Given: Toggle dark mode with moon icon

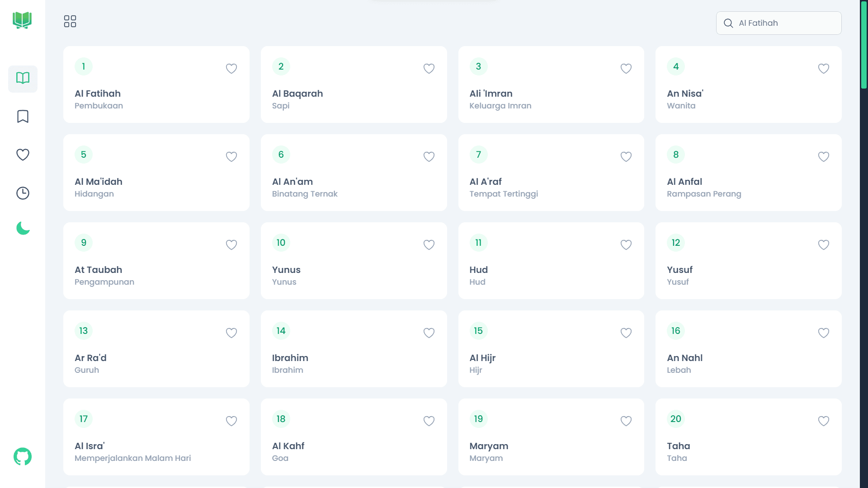Looking at the screenshot, I should click(x=23, y=228).
